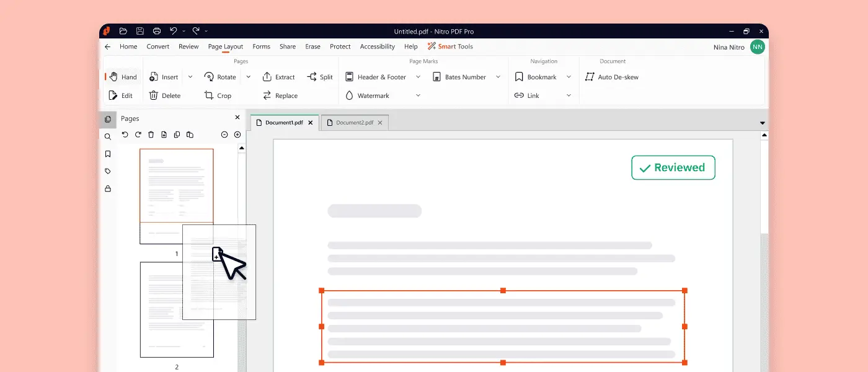Open the Help tab
This screenshot has height=372, width=868.
[x=411, y=46]
